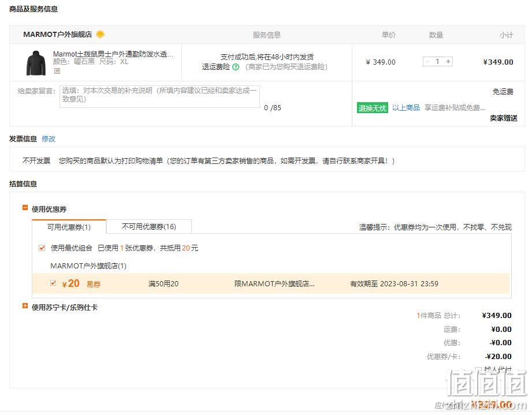Click the ¥0.00 shipping fee amount

(501, 329)
